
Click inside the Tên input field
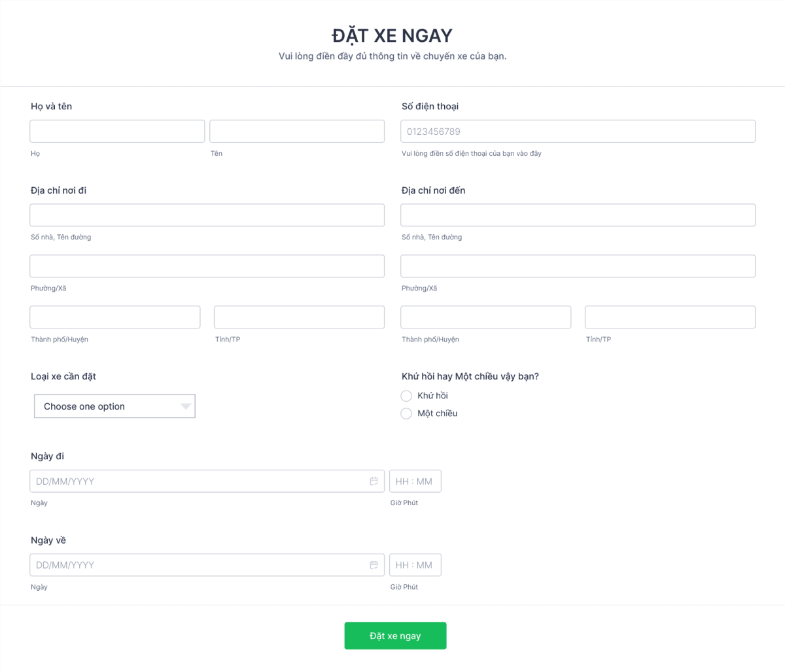pos(296,131)
